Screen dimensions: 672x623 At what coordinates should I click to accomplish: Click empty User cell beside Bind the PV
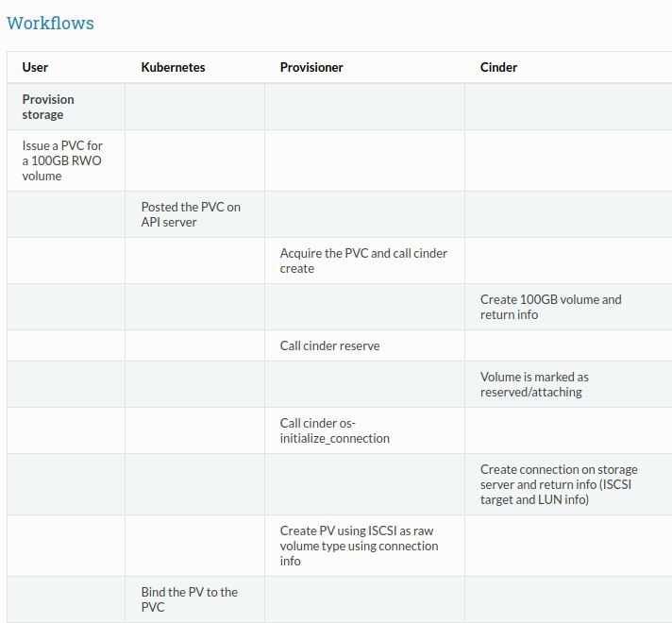pos(66,599)
